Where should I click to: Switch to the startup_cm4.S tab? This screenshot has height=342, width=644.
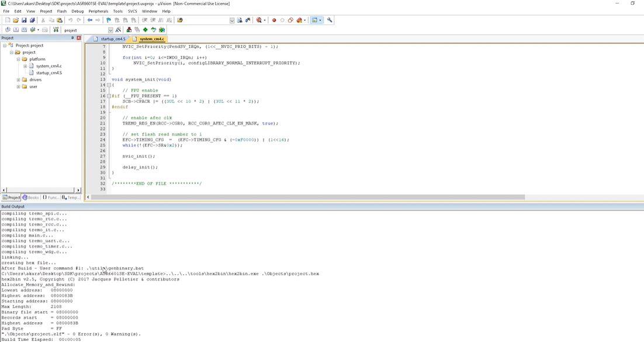coord(109,39)
